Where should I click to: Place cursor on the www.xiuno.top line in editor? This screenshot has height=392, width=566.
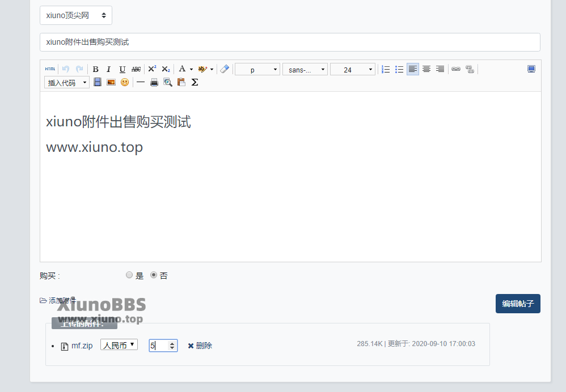click(95, 147)
